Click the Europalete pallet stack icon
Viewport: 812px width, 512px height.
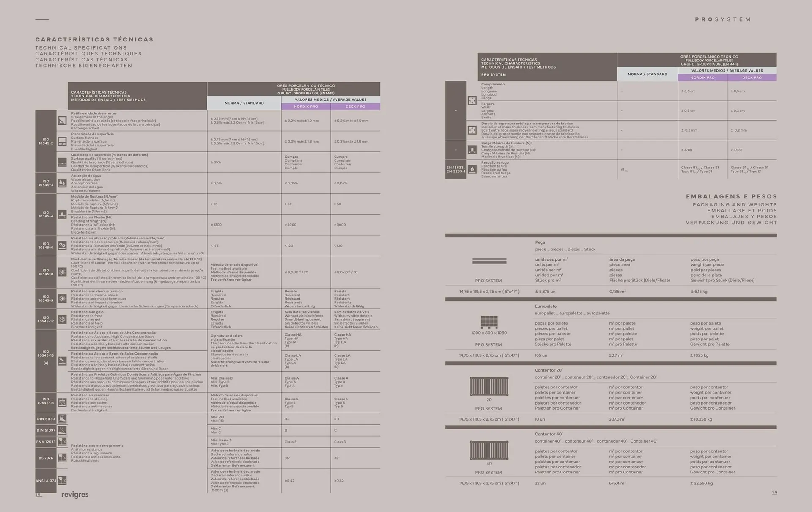(x=489, y=322)
